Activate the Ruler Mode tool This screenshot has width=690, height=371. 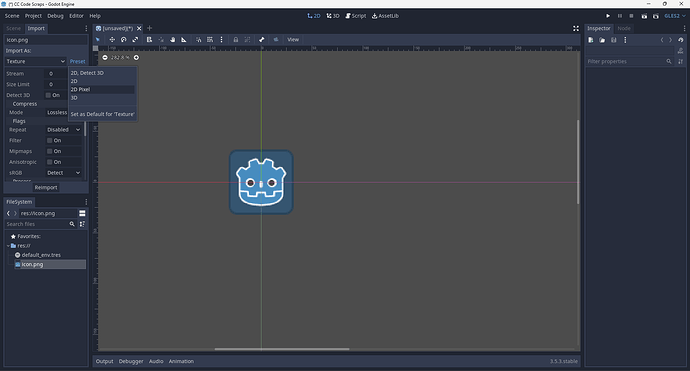[x=184, y=40]
